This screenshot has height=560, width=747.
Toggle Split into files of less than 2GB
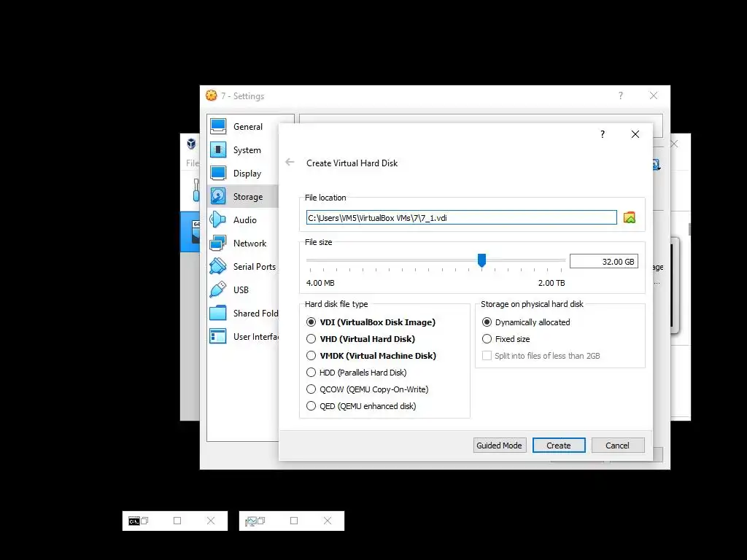541,356
